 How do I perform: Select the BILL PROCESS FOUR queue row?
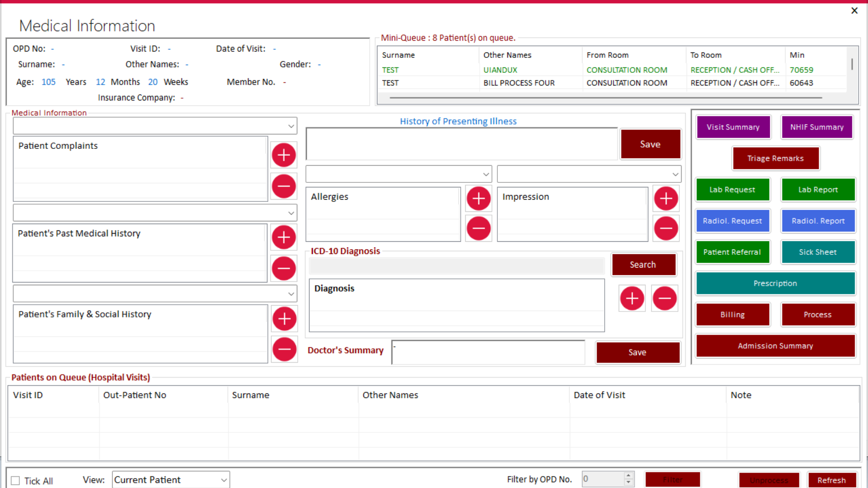[611, 83]
